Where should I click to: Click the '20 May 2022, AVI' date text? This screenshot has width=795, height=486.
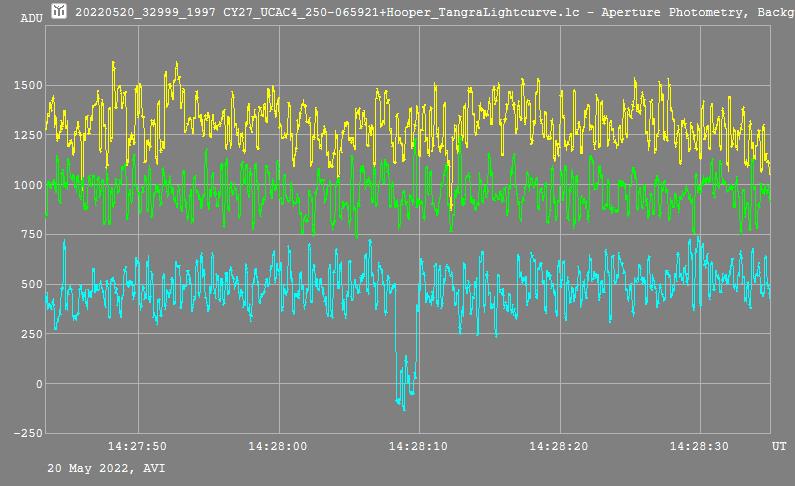click(106, 468)
